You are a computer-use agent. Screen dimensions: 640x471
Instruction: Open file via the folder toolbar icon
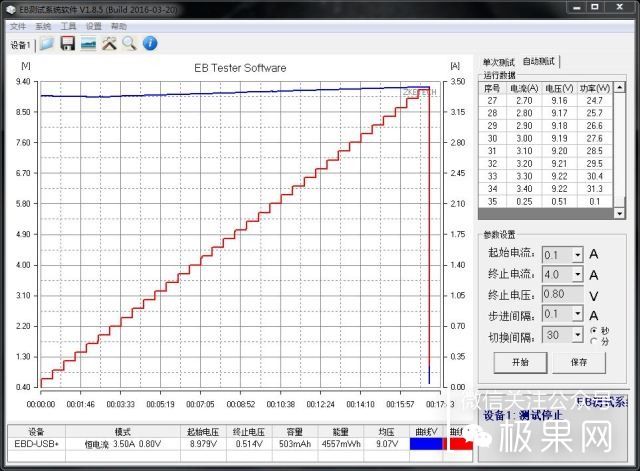(x=47, y=44)
